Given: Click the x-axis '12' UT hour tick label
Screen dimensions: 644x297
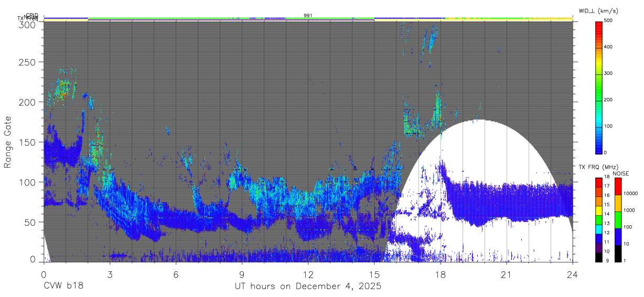Looking at the screenshot, I should point(308,274).
